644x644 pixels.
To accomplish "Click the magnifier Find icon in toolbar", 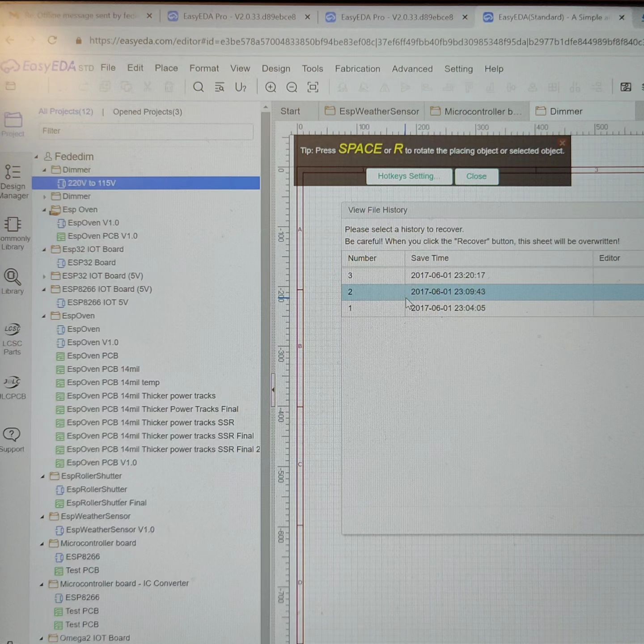I will 198,87.
